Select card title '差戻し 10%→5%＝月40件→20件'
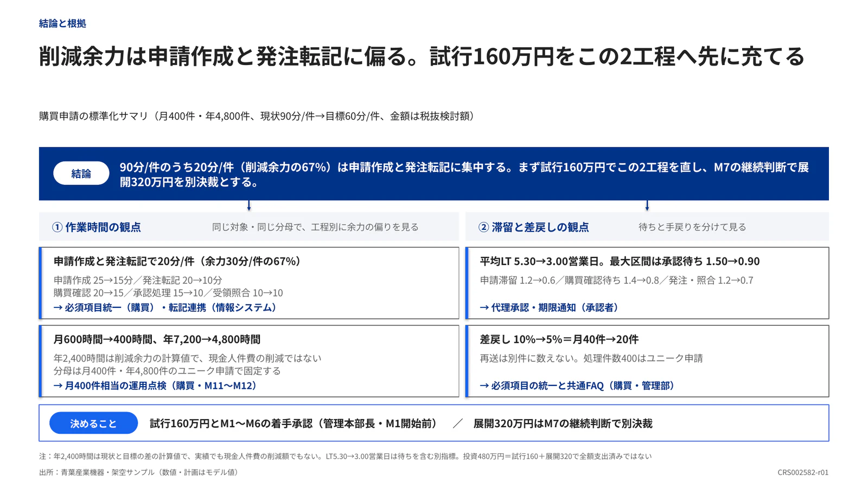Viewport: 868px width, 488px height. [x=559, y=339]
